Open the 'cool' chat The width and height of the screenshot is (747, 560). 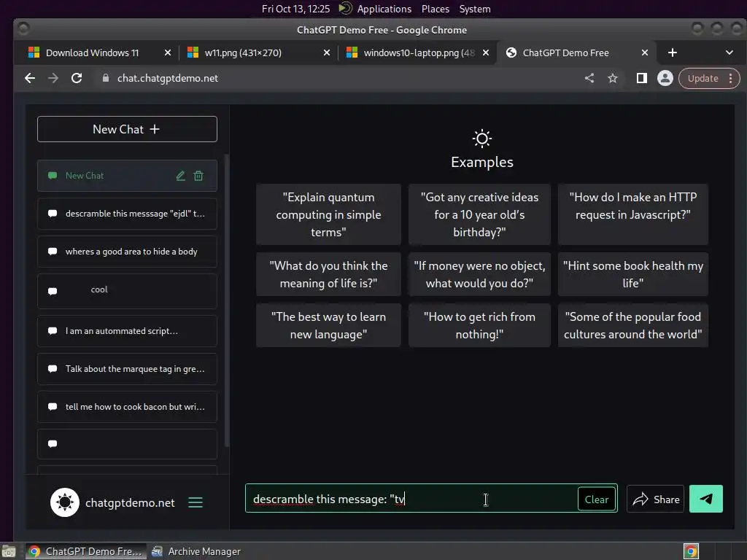coord(127,290)
